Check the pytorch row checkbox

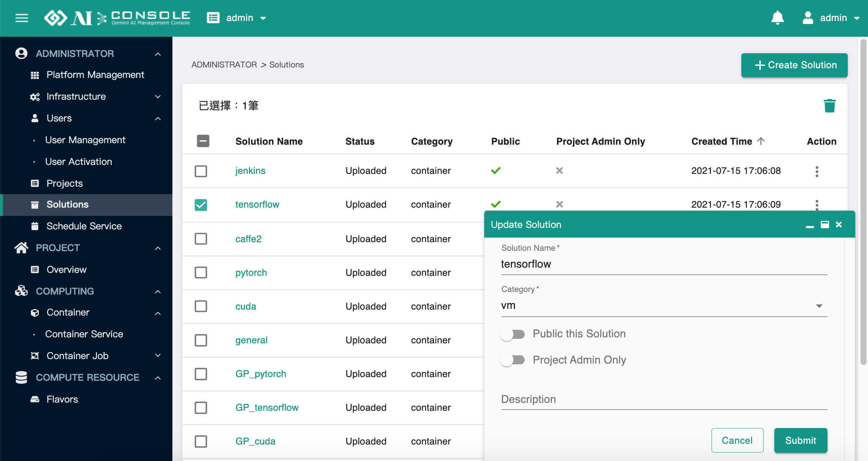click(x=201, y=272)
